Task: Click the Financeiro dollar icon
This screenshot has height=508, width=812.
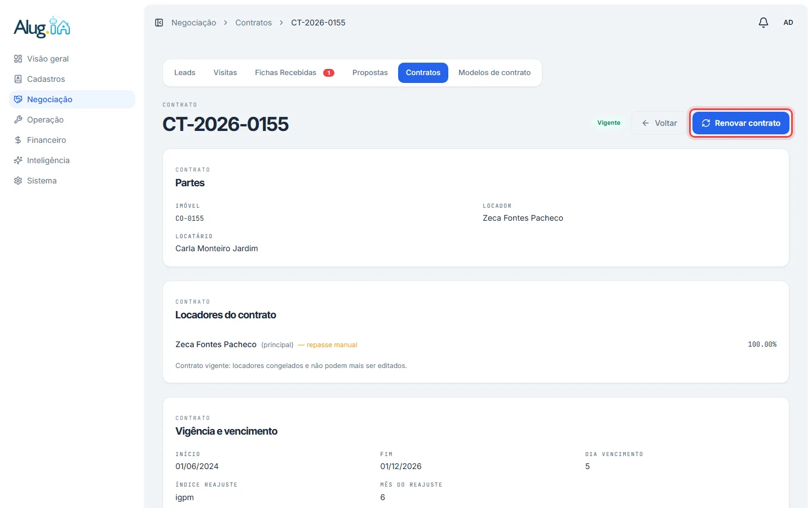Action: [18, 140]
